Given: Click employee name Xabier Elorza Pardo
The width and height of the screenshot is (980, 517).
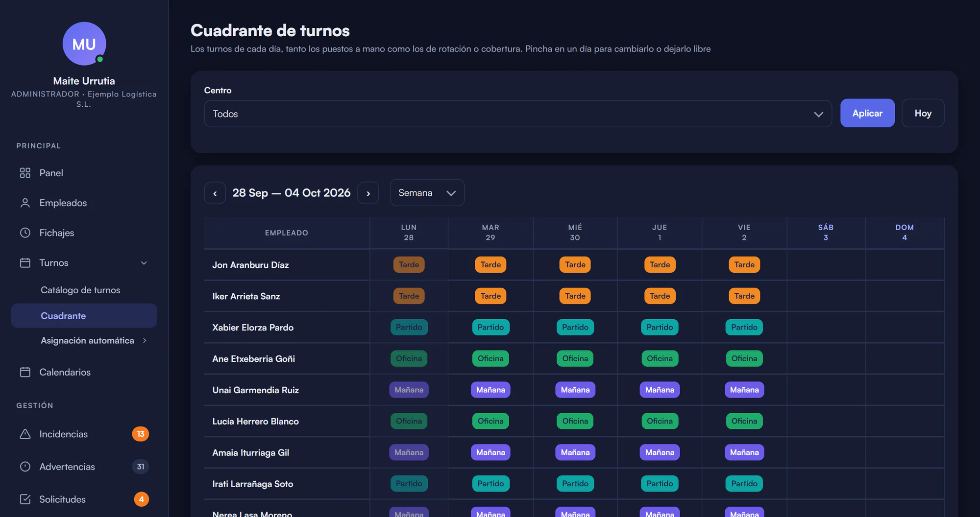Looking at the screenshot, I should click(x=253, y=327).
